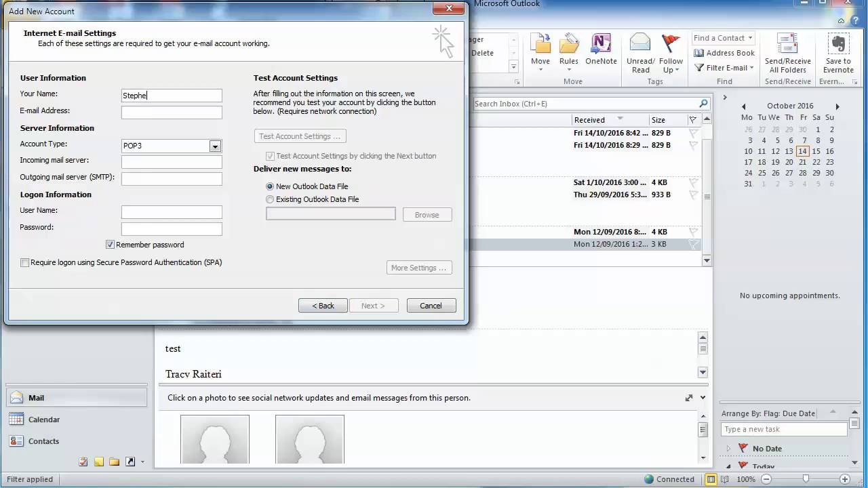The width and height of the screenshot is (868, 488).
Task: Switch to Contacts in navigation pane
Action: coord(77,441)
